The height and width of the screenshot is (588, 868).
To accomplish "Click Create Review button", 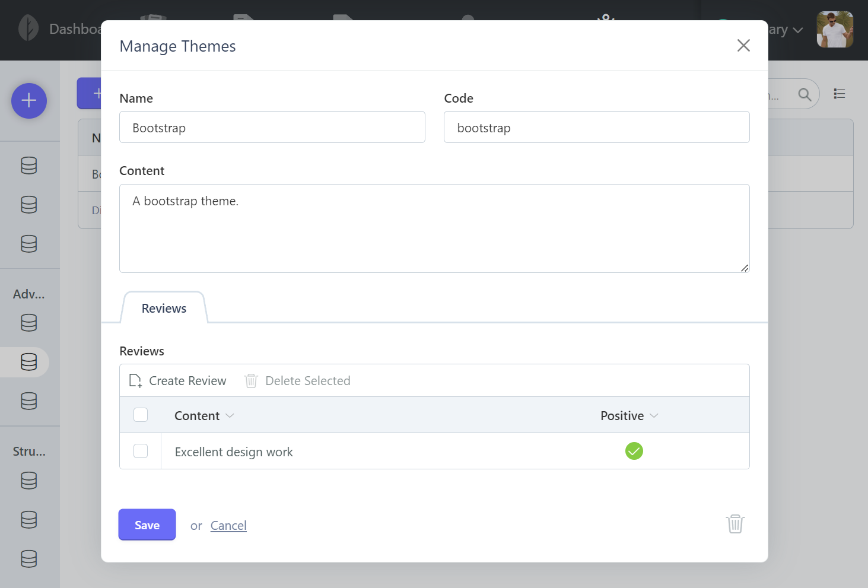I will point(178,381).
